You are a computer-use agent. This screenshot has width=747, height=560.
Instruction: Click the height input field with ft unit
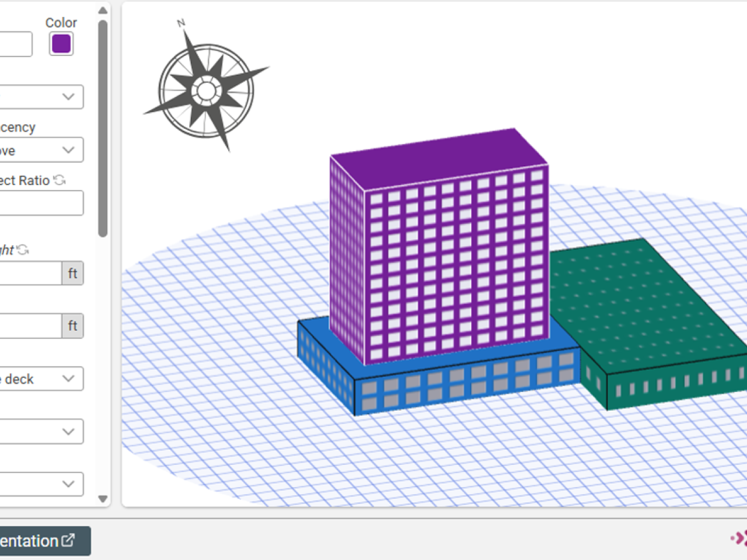coord(31,273)
